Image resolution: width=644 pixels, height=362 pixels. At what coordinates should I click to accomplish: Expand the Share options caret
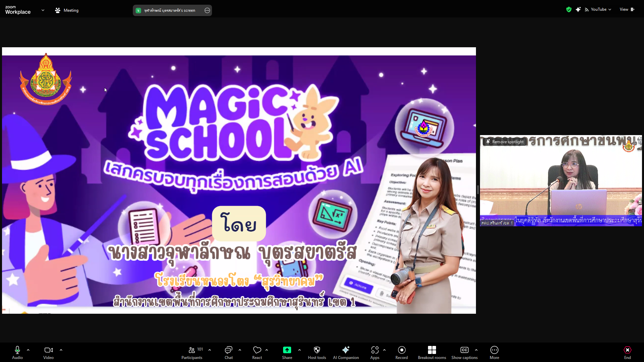[x=300, y=350]
